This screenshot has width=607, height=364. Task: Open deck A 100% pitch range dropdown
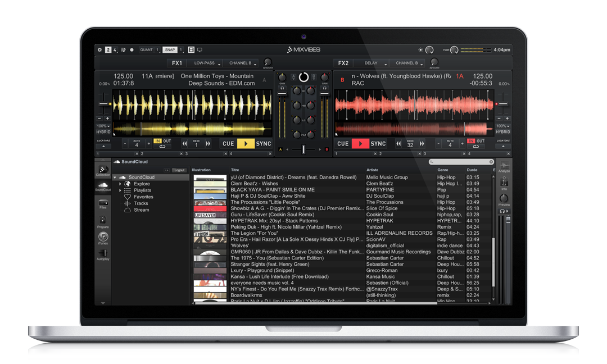tap(103, 126)
